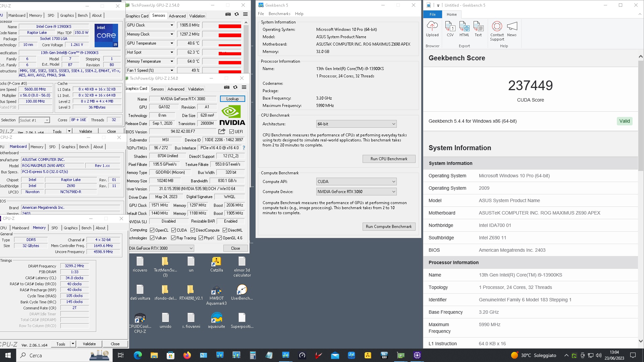Click the Upload icon in Geekbench results

point(432,29)
